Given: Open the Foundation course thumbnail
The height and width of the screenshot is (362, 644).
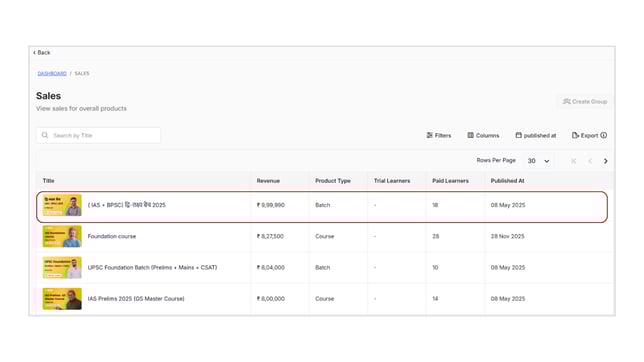Looking at the screenshot, I should 62,236.
